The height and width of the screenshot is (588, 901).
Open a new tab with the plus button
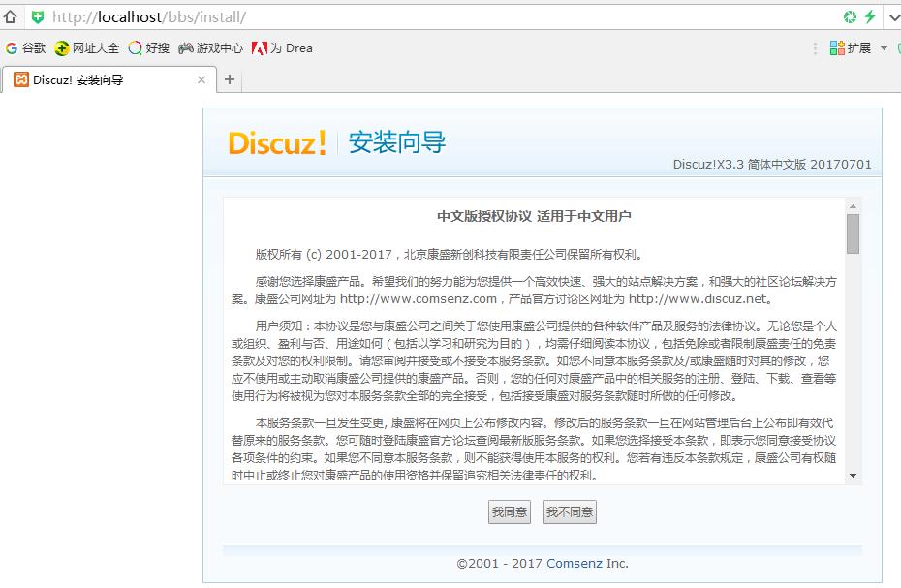click(230, 81)
